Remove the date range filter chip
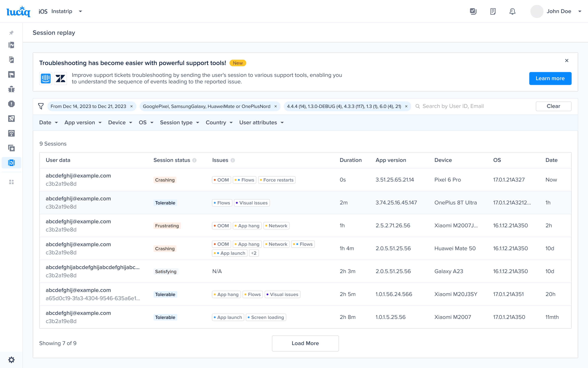This screenshot has width=588, height=368. point(131,106)
